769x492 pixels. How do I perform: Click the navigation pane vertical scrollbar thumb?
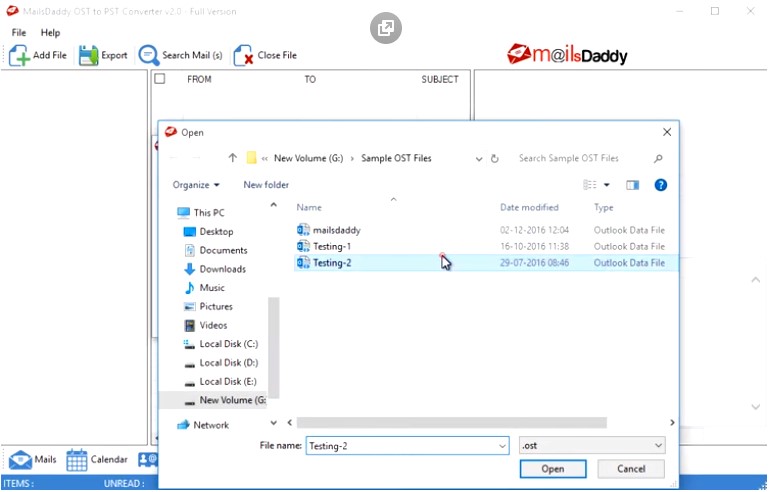(274, 347)
